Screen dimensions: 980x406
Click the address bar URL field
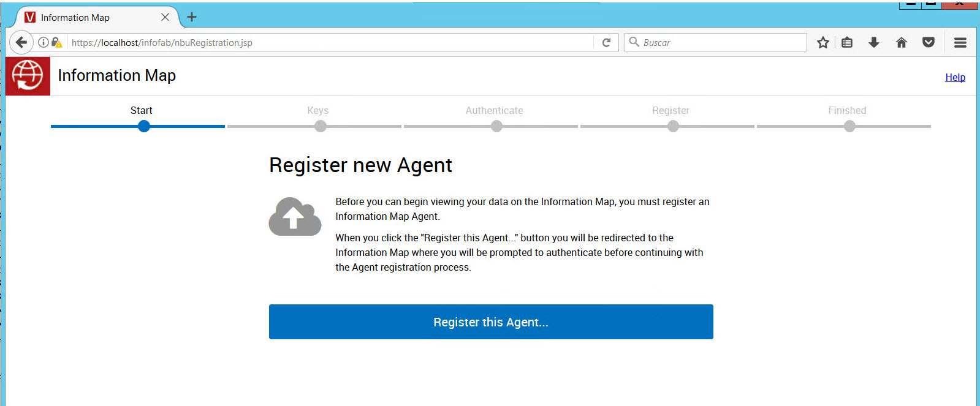[x=330, y=42]
